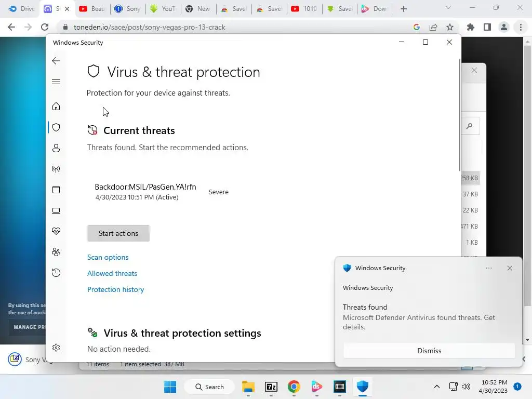
Task: Open a new Chrome tab
Action: [x=403, y=9]
